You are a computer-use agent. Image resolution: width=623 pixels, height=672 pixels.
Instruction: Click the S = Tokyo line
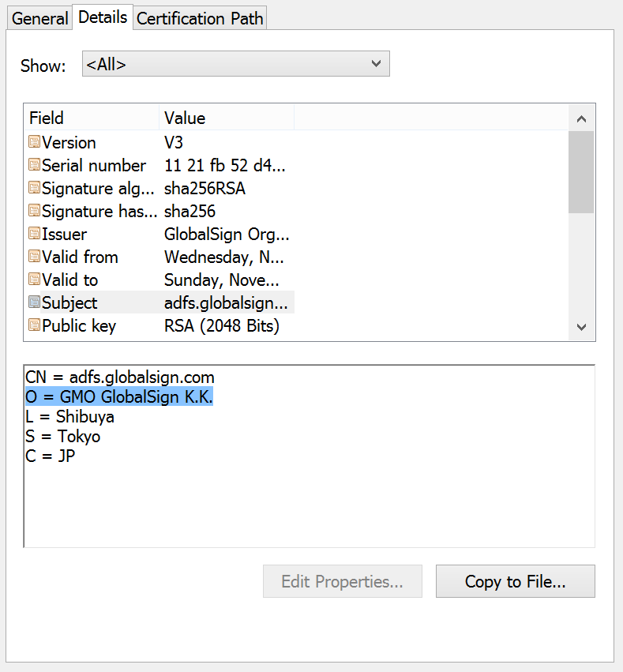coord(63,437)
